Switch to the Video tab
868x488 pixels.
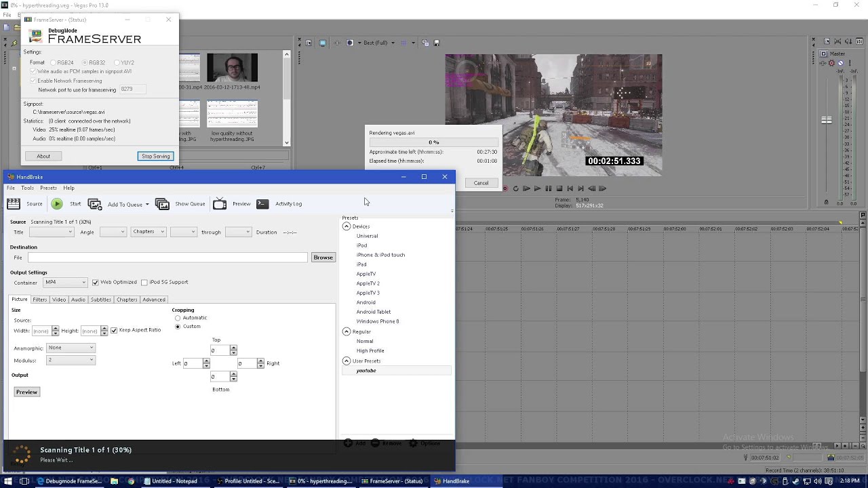tap(59, 300)
